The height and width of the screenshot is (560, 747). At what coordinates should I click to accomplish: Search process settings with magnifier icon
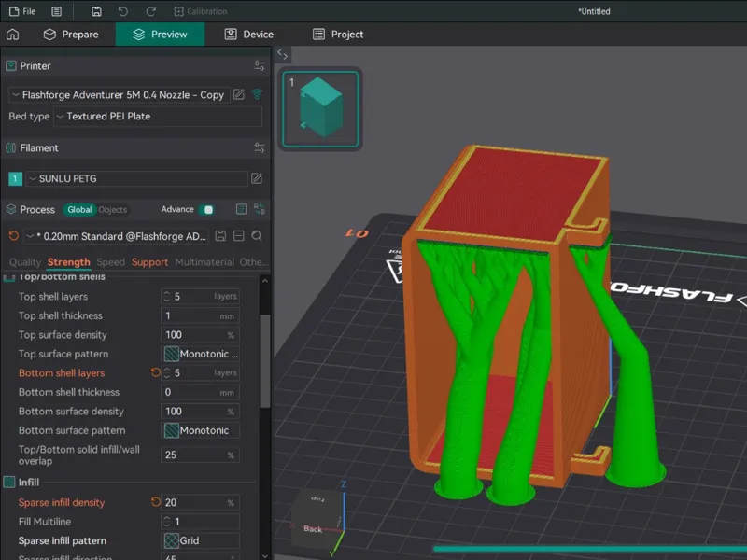pyautogui.click(x=257, y=236)
